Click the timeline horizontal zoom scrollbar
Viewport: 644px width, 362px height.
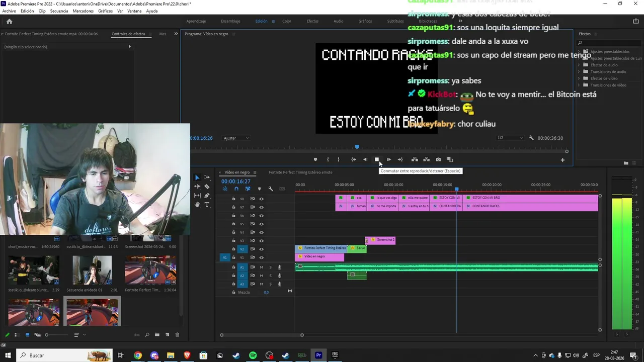pyautogui.click(x=262, y=335)
